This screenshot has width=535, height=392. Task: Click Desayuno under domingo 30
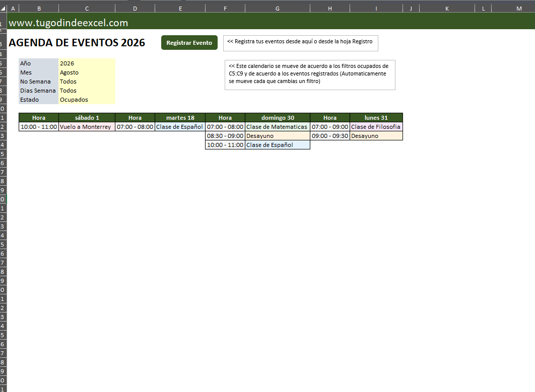coord(278,136)
